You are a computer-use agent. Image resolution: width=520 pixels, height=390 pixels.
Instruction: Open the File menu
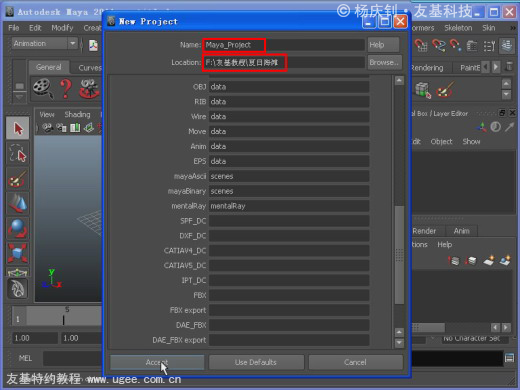point(14,28)
